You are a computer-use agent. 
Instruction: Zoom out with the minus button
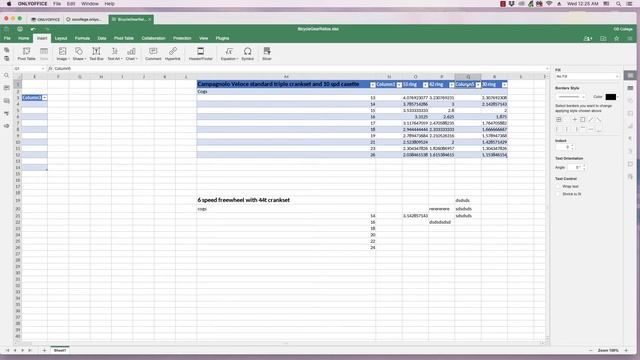(x=590, y=350)
